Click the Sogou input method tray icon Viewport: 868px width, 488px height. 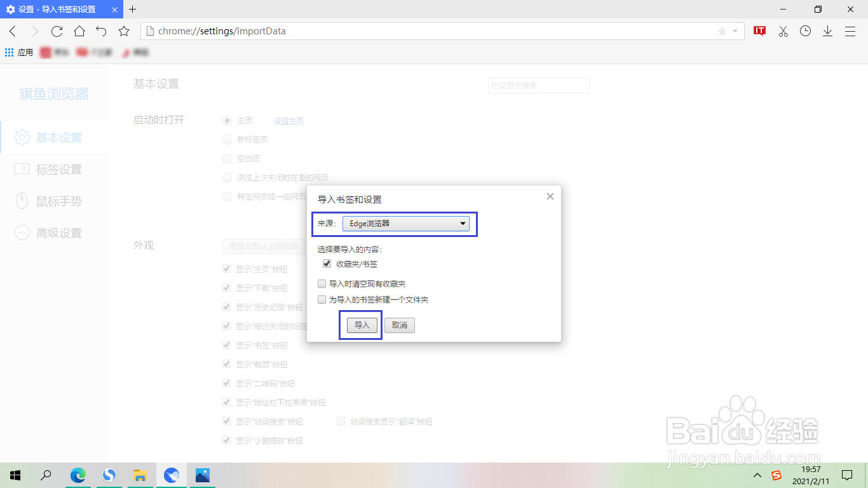pyautogui.click(x=776, y=475)
